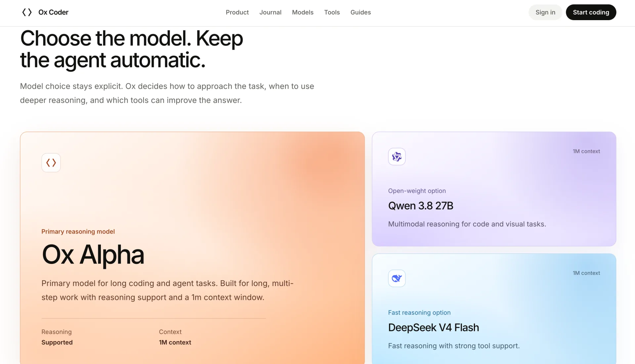
Task: Click the Qwen model logo icon
Action: coord(397,157)
